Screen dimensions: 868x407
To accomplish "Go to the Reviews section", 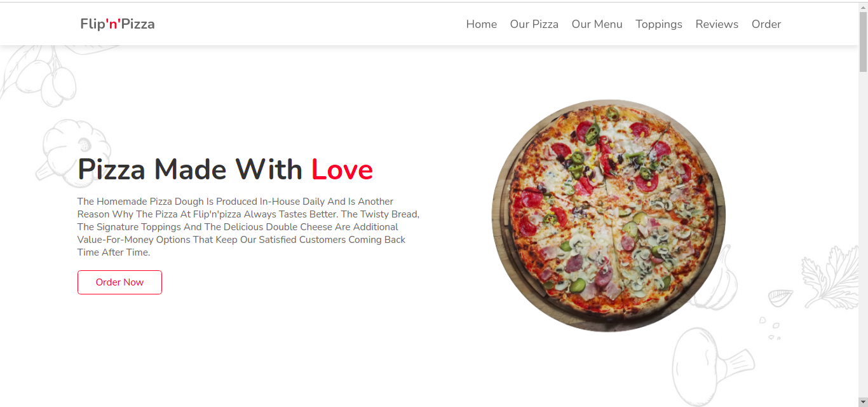I will tap(717, 24).
